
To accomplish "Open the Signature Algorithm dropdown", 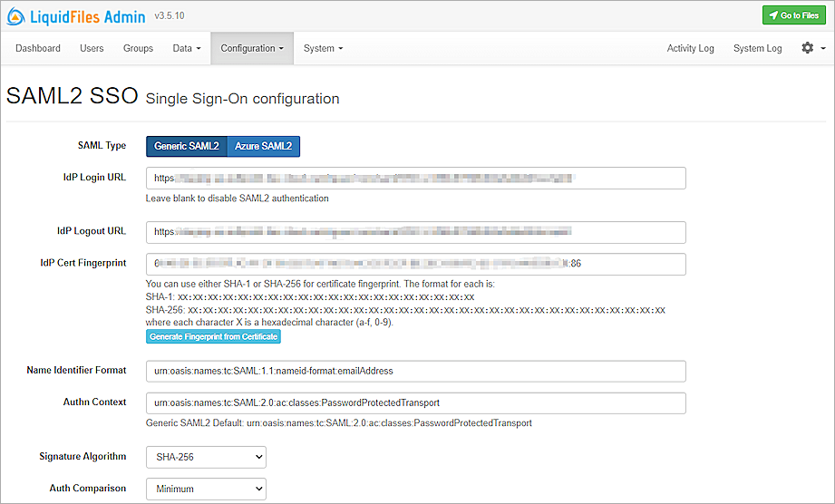I will click(x=206, y=457).
